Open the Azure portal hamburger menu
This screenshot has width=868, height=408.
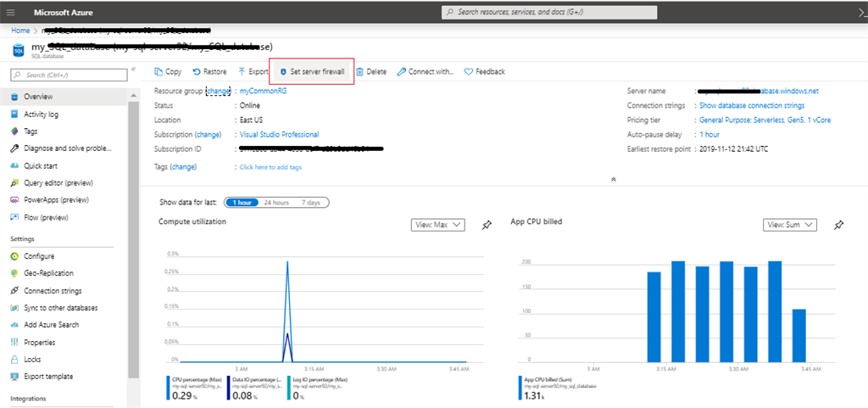[10, 12]
